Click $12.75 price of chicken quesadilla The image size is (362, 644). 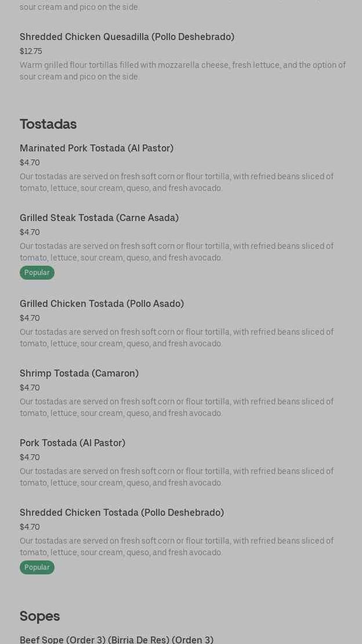point(31,51)
